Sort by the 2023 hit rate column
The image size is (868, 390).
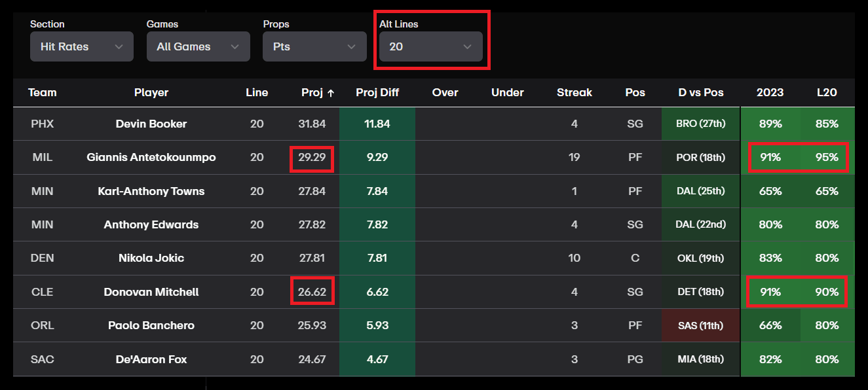click(x=769, y=93)
